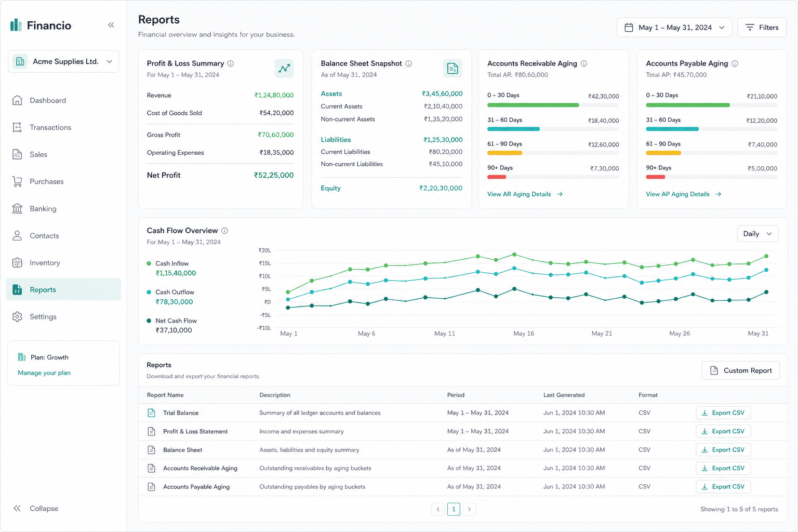Screen dimensions: 798x532
Task: Go to previous page of reports
Action: point(438,509)
